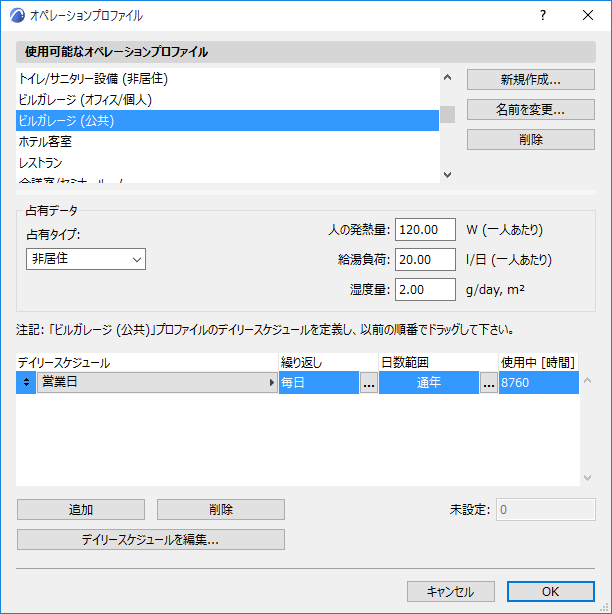Confirm with the OK button
Image resolution: width=612 pixels, height=614 pixels.
pyautogui.click(x=551, y=591)
